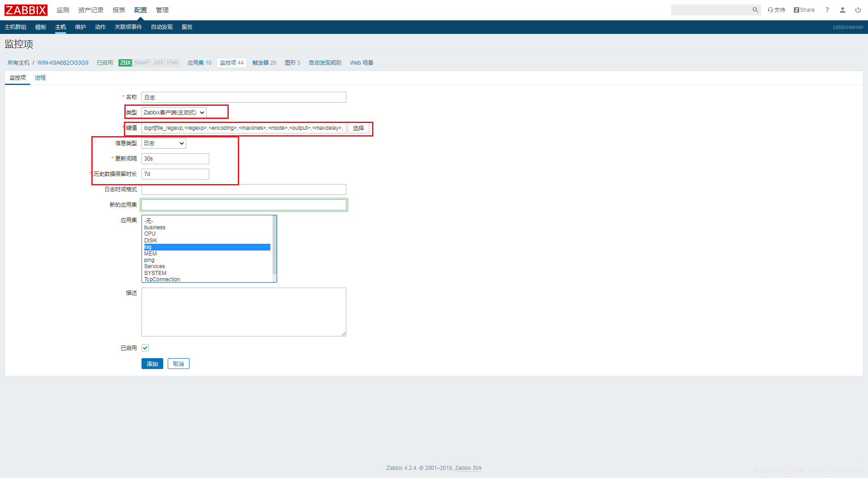Open the 信息类型 日志 dropdown
868x478 pixels.
coord(164,143)
